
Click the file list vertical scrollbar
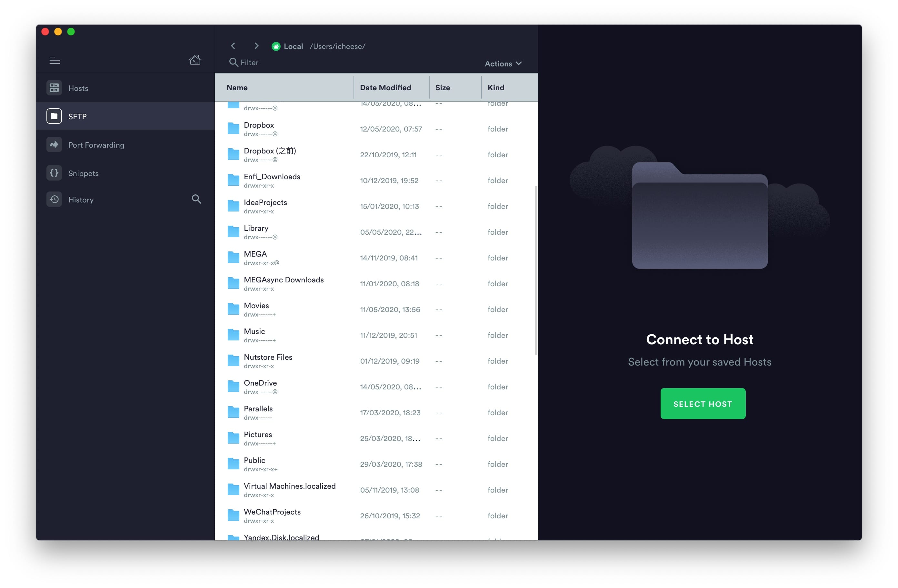pos(535,270)
